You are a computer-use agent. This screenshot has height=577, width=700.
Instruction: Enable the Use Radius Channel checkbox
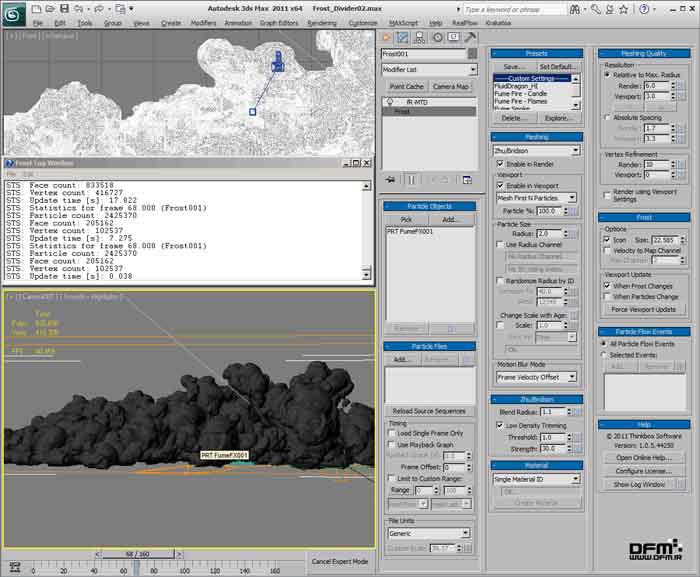(x=500, y=245)
